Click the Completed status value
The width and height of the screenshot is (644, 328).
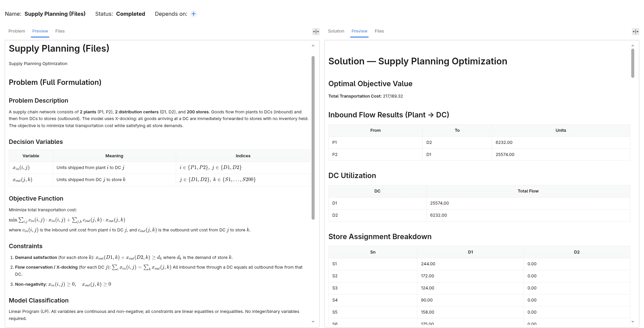click(x=130, y=14)
